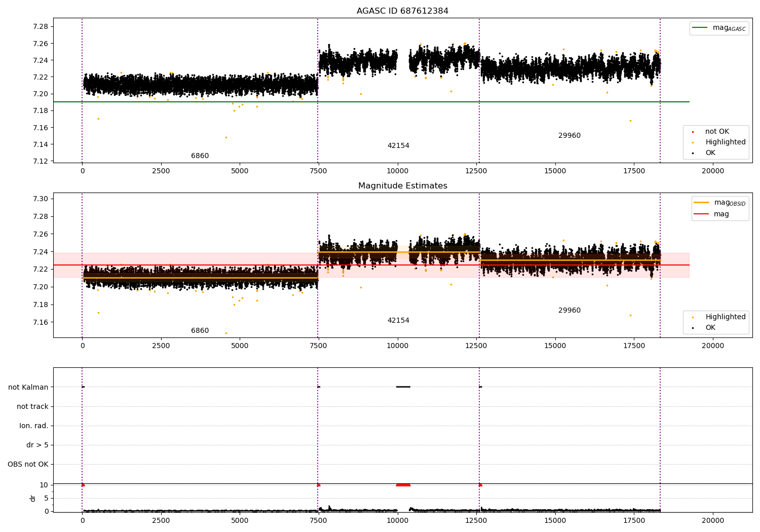This screenshot has width=760, height=532.
Task: Click the orange line swatch beside mag OBSID
Action: point(701,203)
